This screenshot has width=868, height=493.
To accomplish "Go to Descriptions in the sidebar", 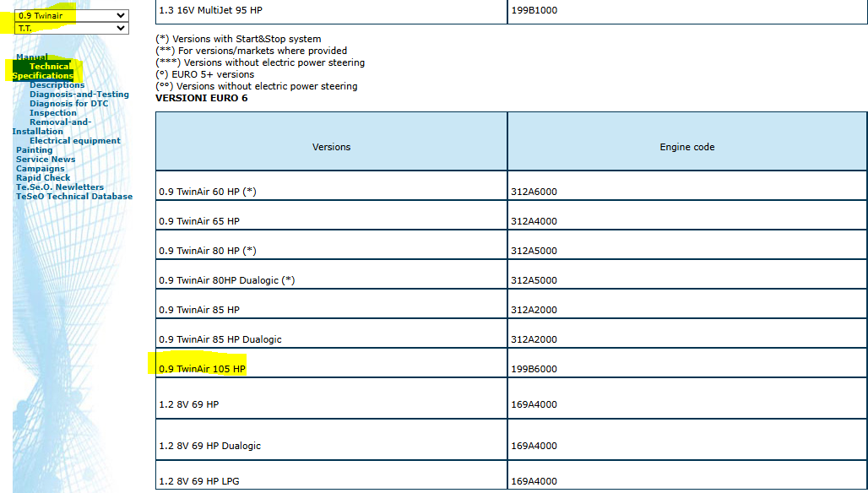I will [57, 85].
